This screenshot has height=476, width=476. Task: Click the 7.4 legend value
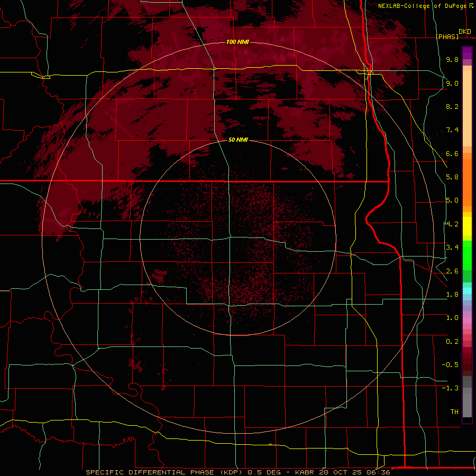click(x=452, y=130)
